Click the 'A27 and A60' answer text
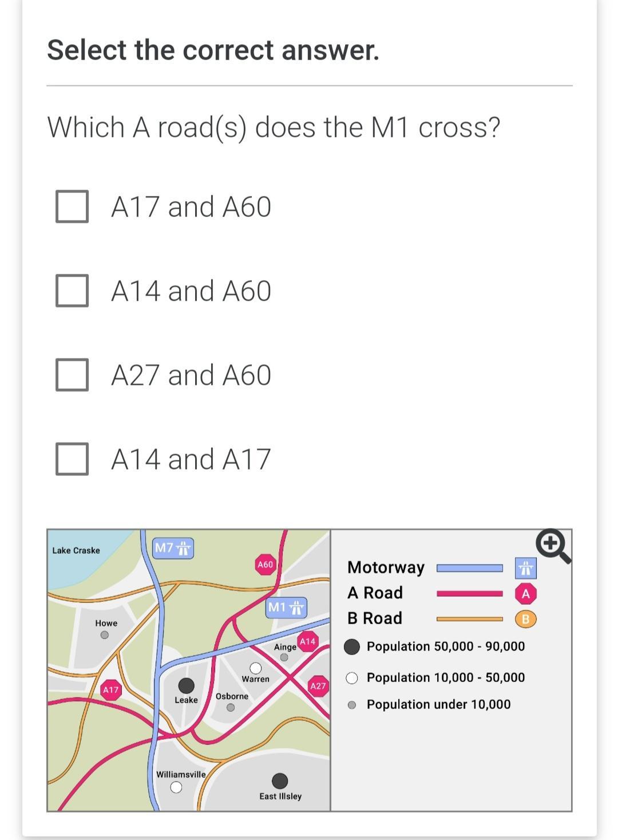Screen dimensions: 618x840 [191, 375]
